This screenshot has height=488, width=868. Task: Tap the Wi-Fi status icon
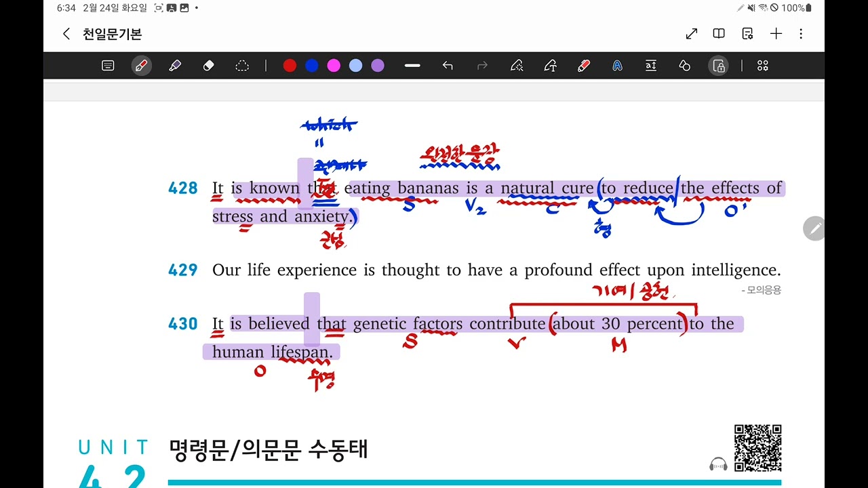(x=763, y=8)
